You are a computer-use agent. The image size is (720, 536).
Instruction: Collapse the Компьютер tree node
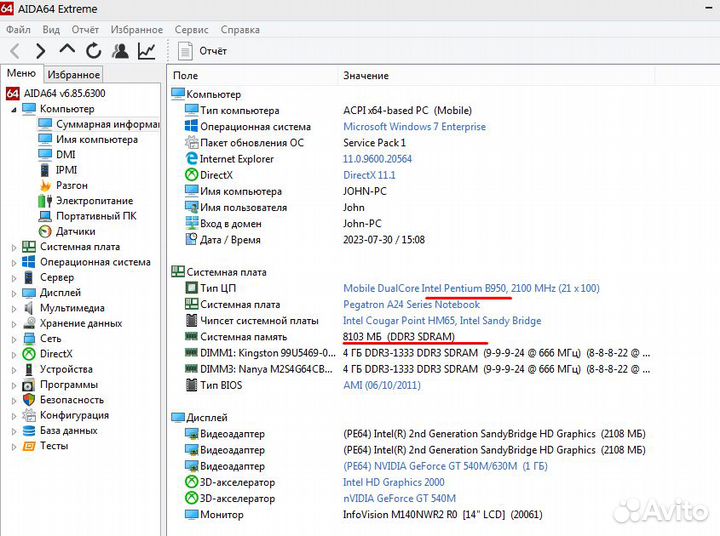coord(14,109)
